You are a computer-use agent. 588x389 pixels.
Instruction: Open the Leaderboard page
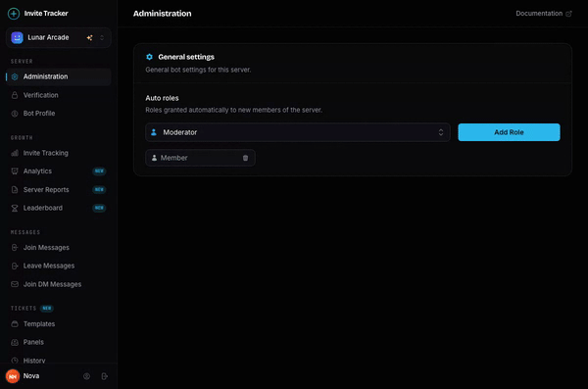59,208
